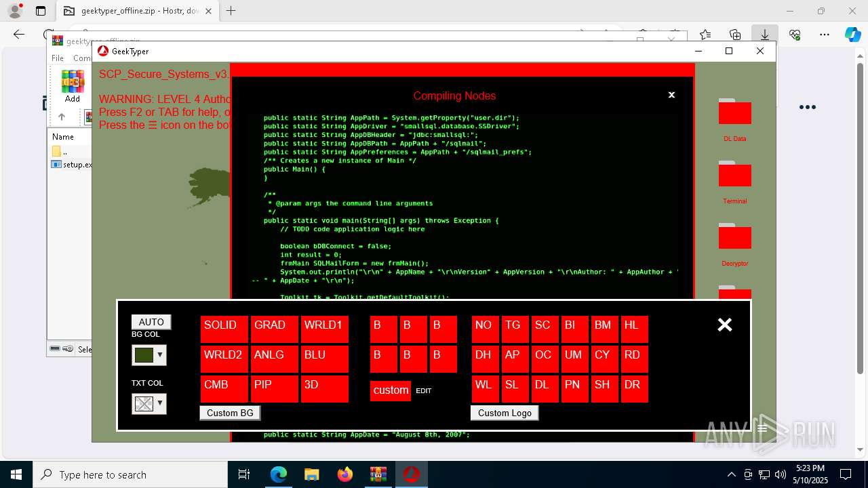Select the SL logo option
This screenshot has width=868, height=488.
click(515, 388)
